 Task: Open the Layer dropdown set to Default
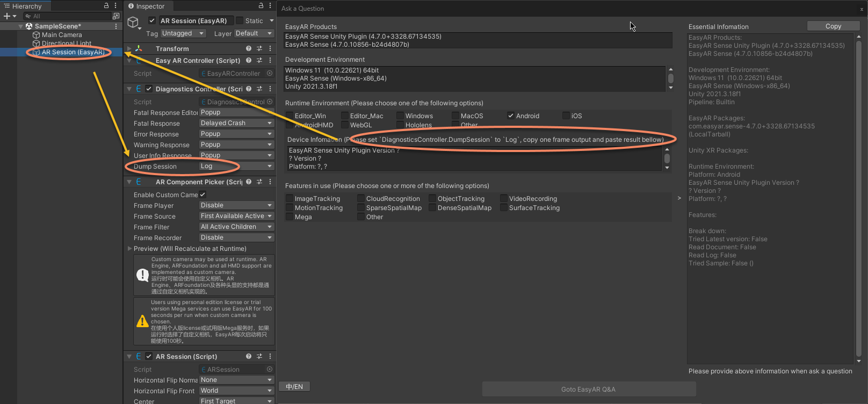click(x=254, y=33)
